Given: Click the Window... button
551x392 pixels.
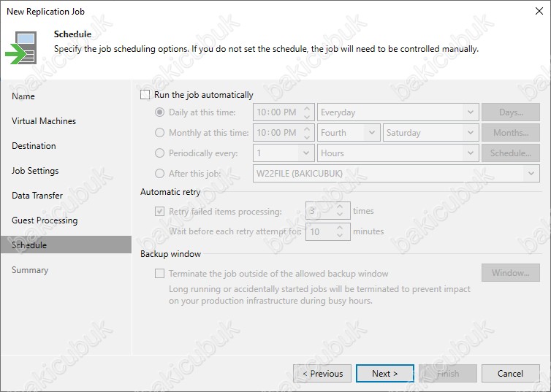Looking at the screenshot, I should point(511,273).
